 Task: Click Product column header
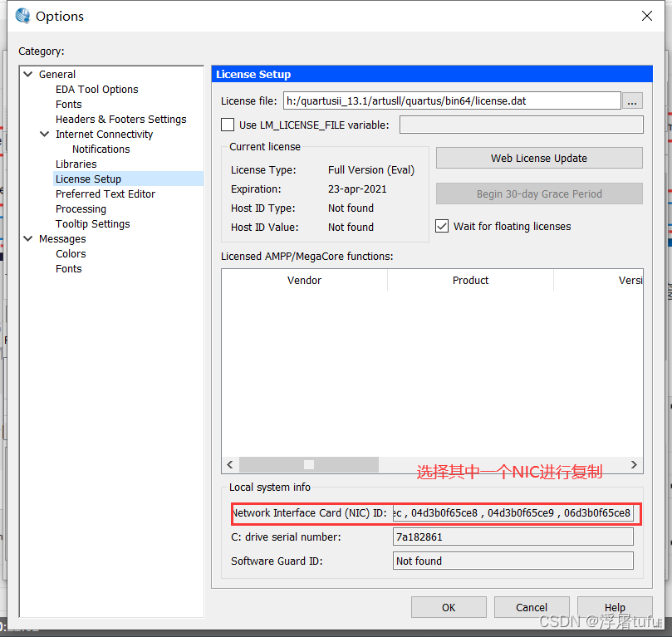pyautogui.click(x=471, y=280)
